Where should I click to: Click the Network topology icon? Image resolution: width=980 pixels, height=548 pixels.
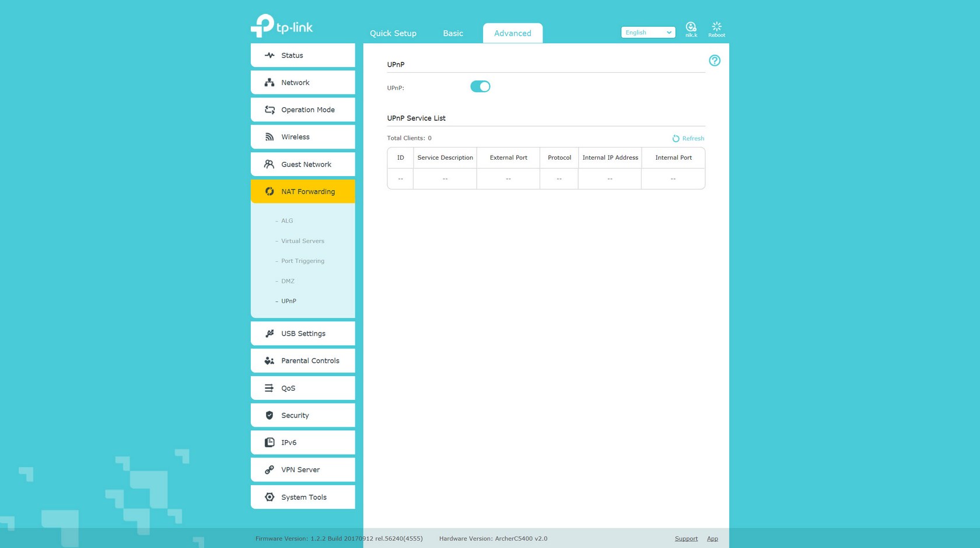click(269, 83)
